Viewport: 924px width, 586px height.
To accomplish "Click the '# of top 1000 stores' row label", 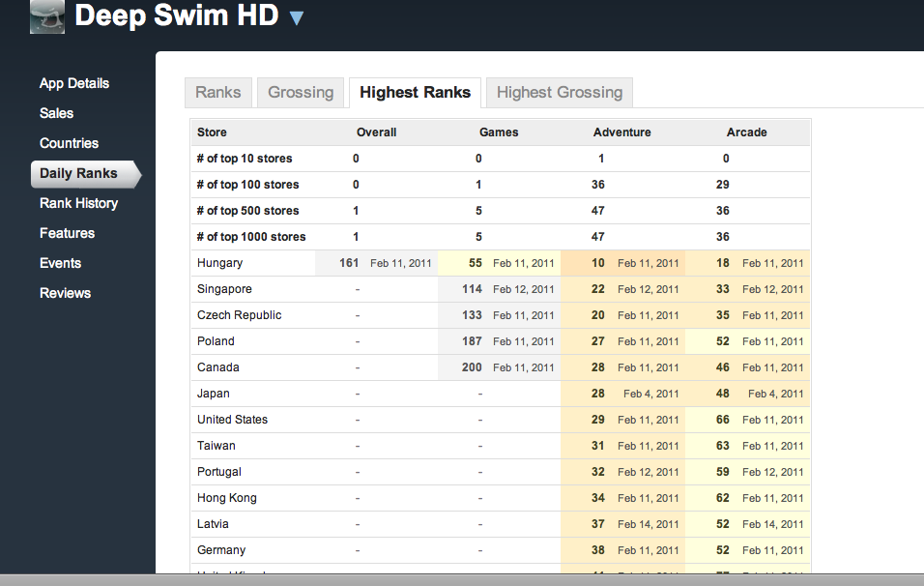I will pyautogui.click(x=251, y=237).
